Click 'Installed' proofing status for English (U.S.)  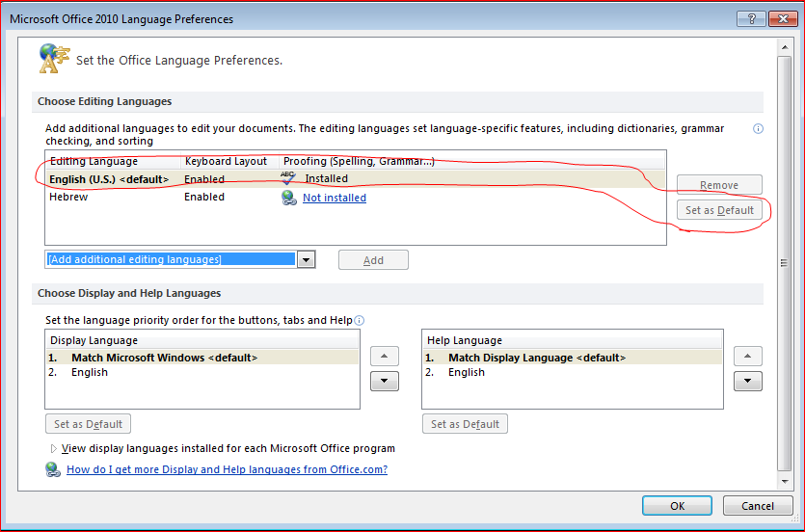point(327,178)
